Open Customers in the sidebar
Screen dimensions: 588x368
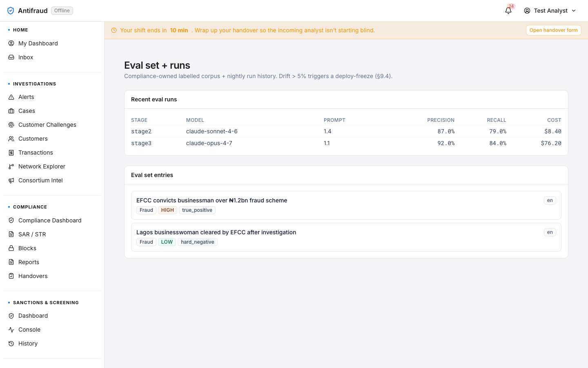52,139
